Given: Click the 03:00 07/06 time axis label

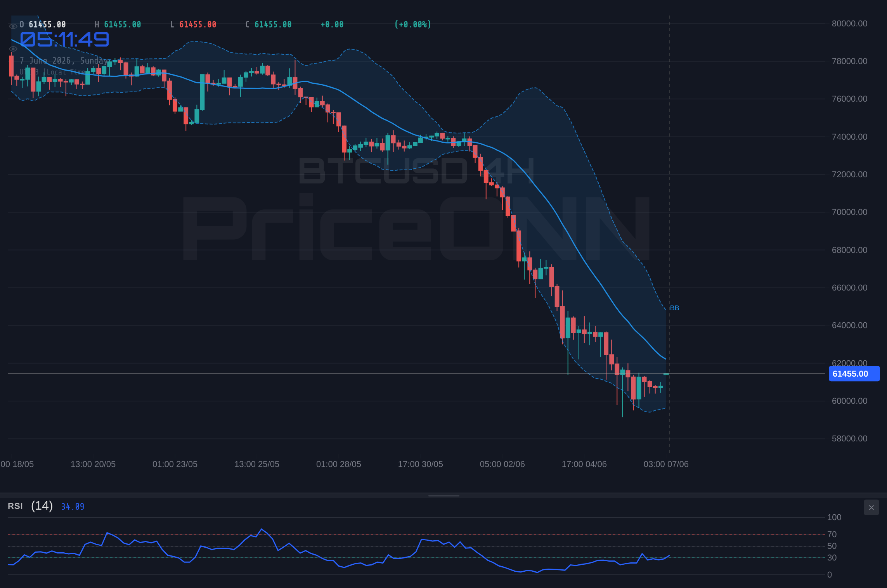Looking at the screenshot, I should point(666,464).
